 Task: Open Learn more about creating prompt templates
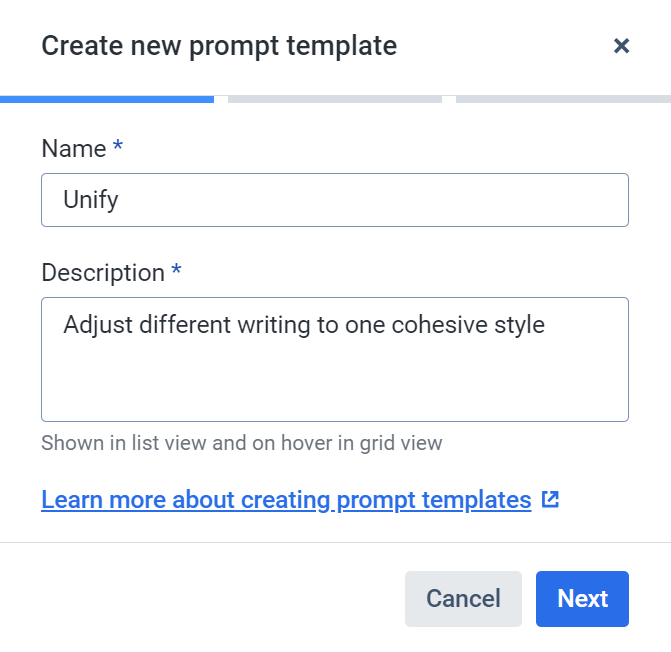coord(286,500)
